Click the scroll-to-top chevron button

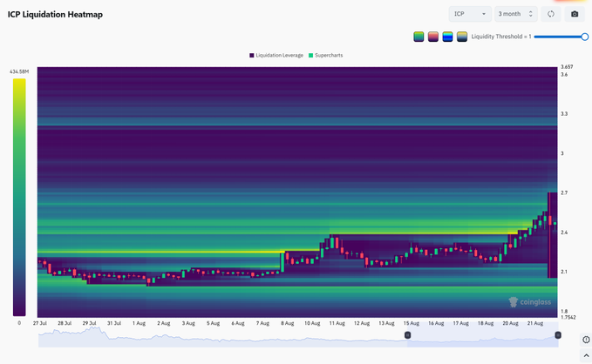point(586,355)
